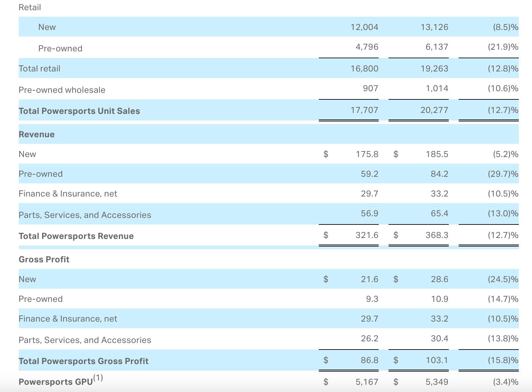This screenshot has height=392, width=532.
Task: Select the 86.8 gross profit total
Action: point(369,360)
